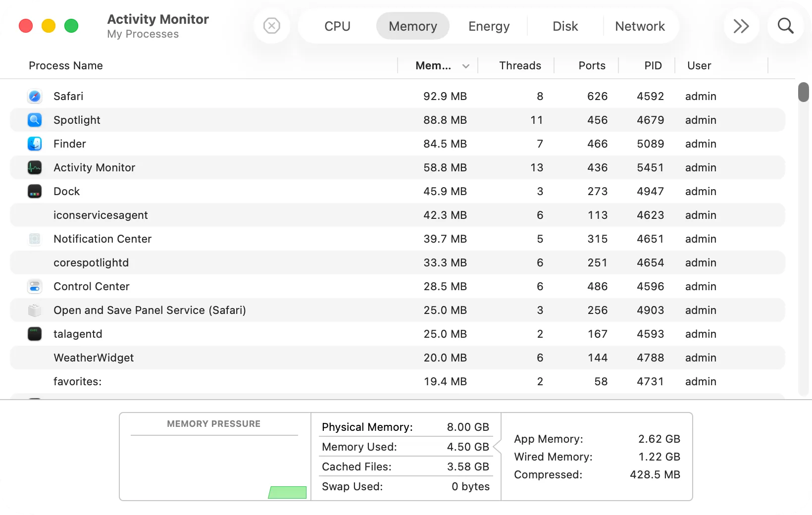Image resolution: width=812 pixels, height=515 pixels.
Task: Click the Cached Files 3.58 GB value
Action: point(468,466)
